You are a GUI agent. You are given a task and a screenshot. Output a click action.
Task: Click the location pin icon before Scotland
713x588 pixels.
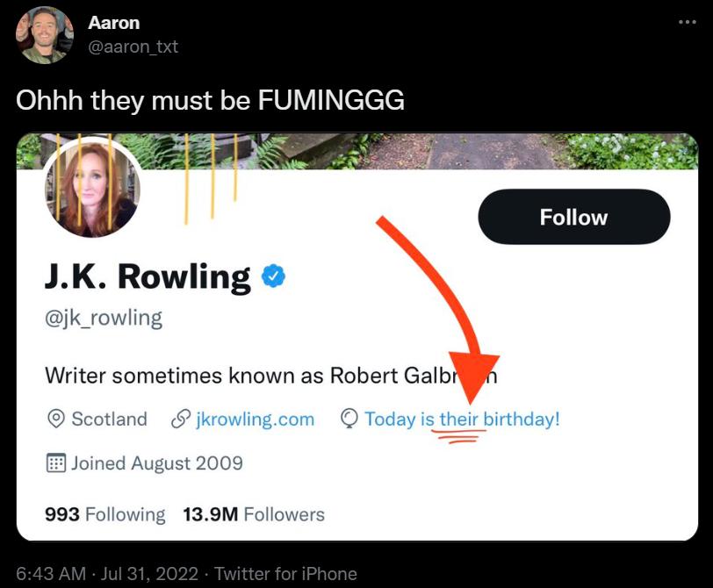(x=54, y=419)
